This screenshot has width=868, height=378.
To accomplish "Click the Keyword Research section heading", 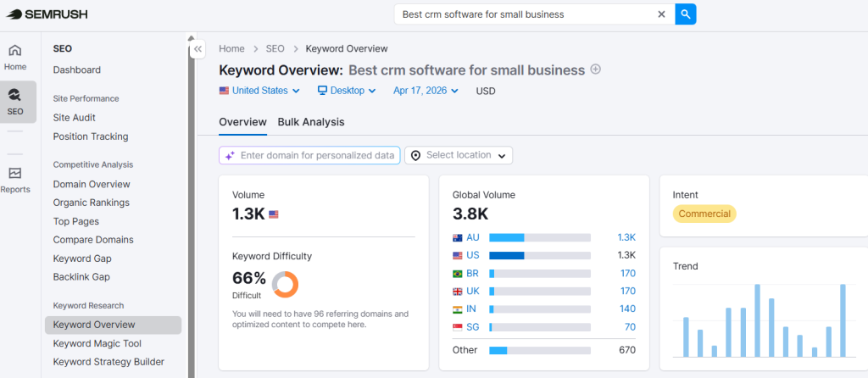I will pos(88,305).
